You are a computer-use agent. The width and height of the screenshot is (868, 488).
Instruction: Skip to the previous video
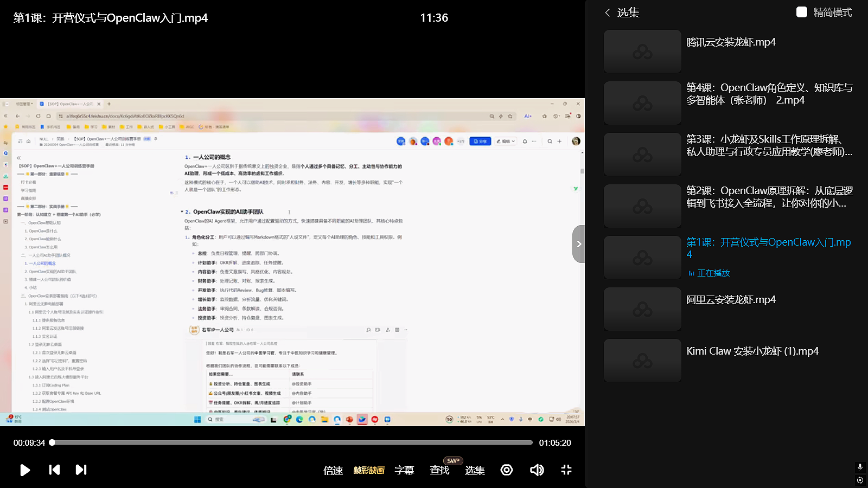54,470
